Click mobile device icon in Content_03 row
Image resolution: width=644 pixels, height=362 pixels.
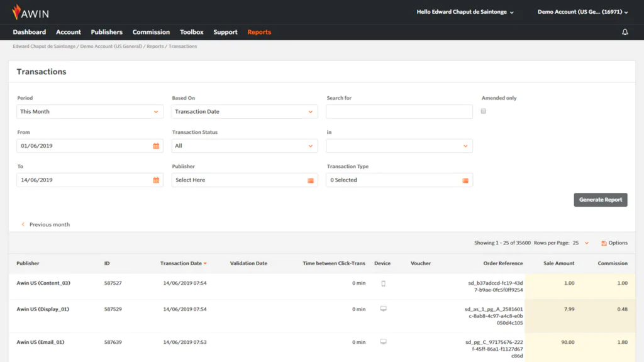coord(383,283)
